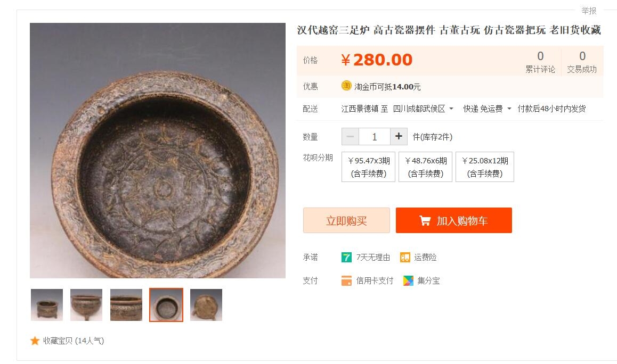Open the 收藏宝贝 favorites link

59,341
